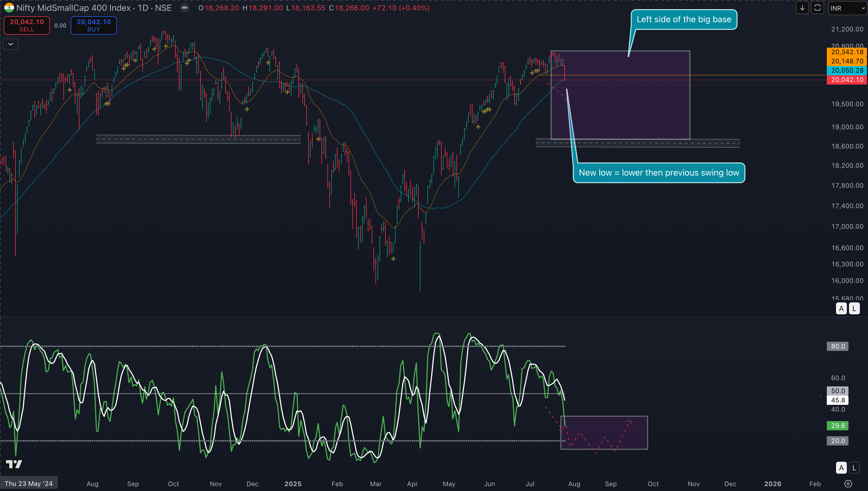Toggle log scale 'L' on price pane
The width and height of the screenshot is (868, 491).
pyautogui.click(x=854, y=308)
